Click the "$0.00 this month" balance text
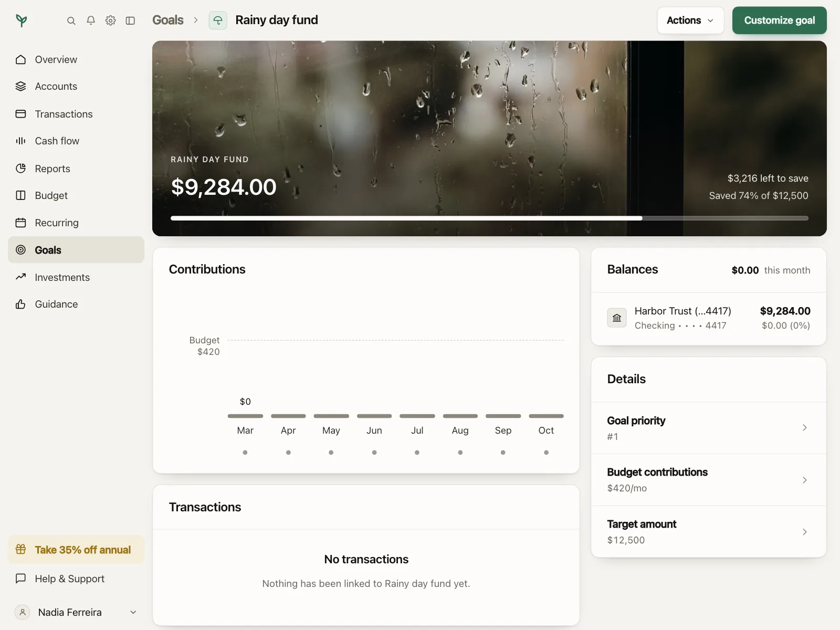 pyautogui.click(x=771, y=270)
